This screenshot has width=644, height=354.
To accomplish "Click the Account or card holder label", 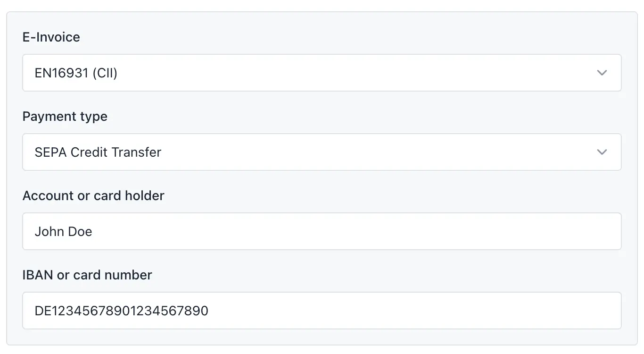I will coord(93,195).
